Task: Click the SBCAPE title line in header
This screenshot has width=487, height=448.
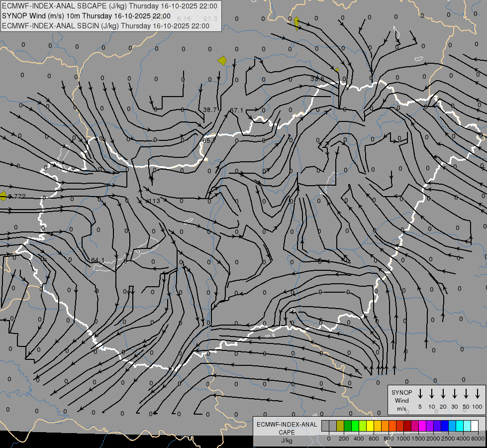Action: coord(109,6)
